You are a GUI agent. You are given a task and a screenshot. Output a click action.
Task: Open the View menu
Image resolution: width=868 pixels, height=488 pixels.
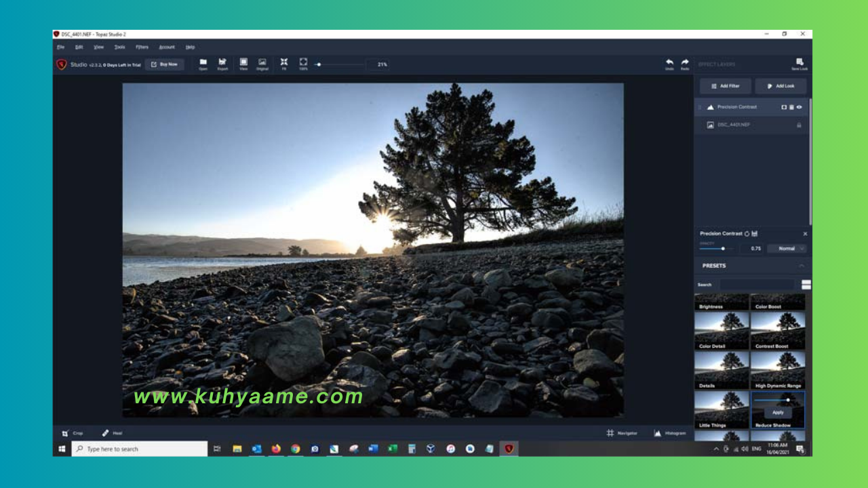click(x=99, y=47)
